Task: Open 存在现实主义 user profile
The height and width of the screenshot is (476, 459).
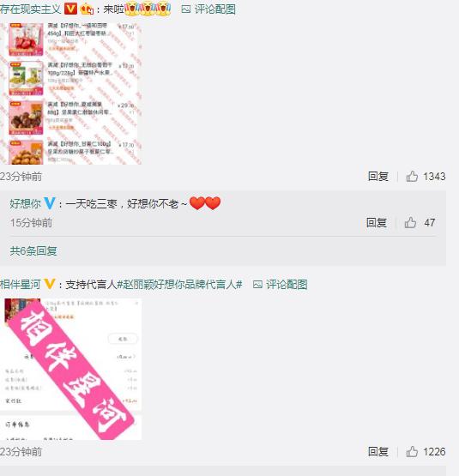Action: pos(31,9)
